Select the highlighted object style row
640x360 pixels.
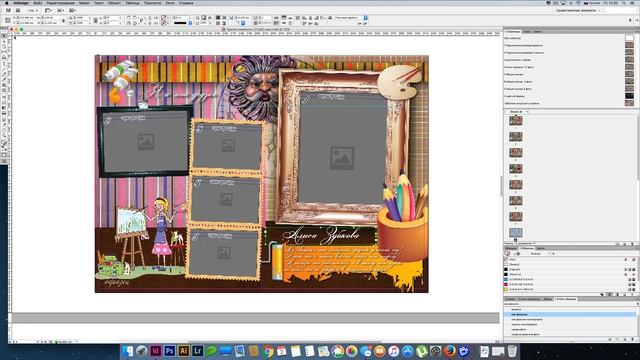(x=570, y=314)
